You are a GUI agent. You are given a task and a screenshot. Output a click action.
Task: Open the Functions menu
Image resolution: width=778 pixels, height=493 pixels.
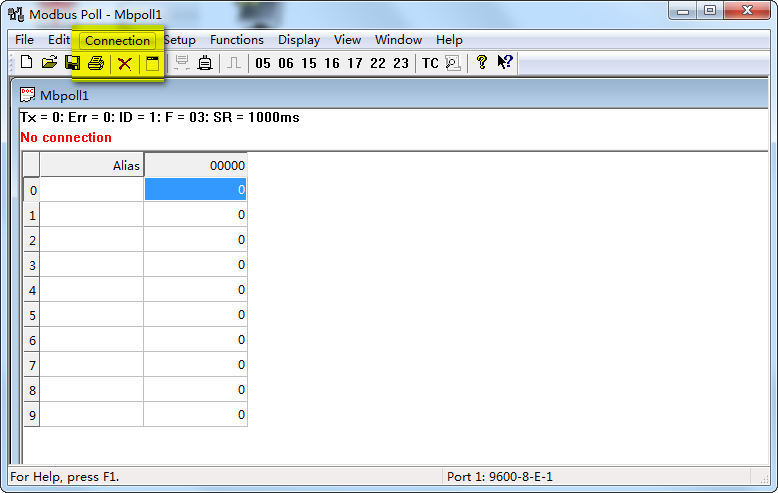[237, 40]
